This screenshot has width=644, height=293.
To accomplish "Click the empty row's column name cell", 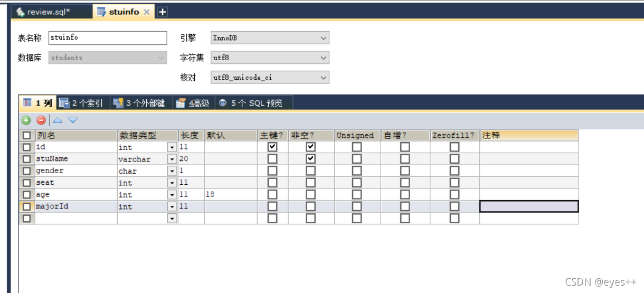I will click(x=76, y=218).
